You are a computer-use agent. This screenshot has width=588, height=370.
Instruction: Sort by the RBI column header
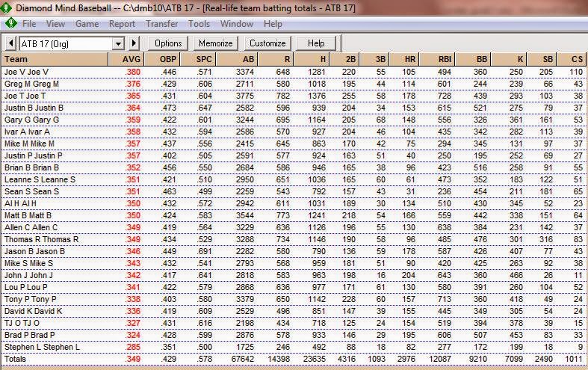pyautogui.click(x=438, y=59)
